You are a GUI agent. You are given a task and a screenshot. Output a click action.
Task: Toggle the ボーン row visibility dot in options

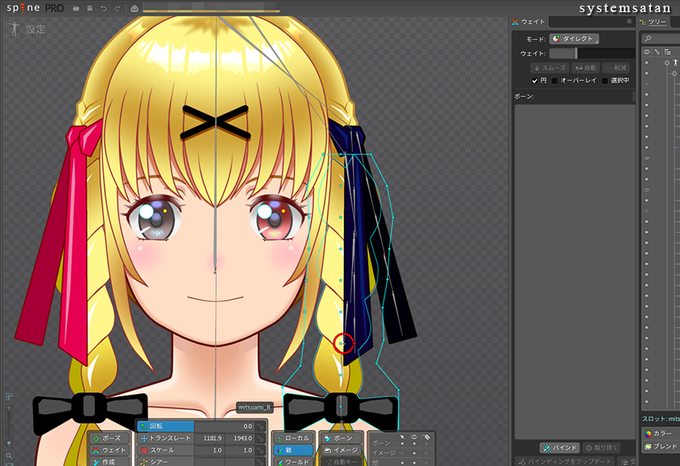click(414, 443)
